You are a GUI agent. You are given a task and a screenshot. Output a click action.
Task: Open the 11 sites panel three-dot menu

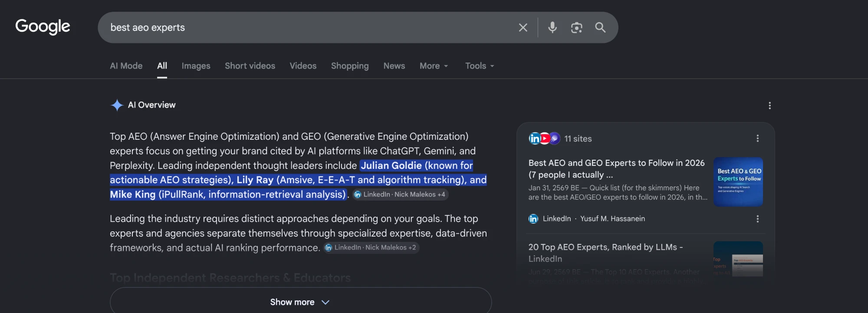[757, 138]
